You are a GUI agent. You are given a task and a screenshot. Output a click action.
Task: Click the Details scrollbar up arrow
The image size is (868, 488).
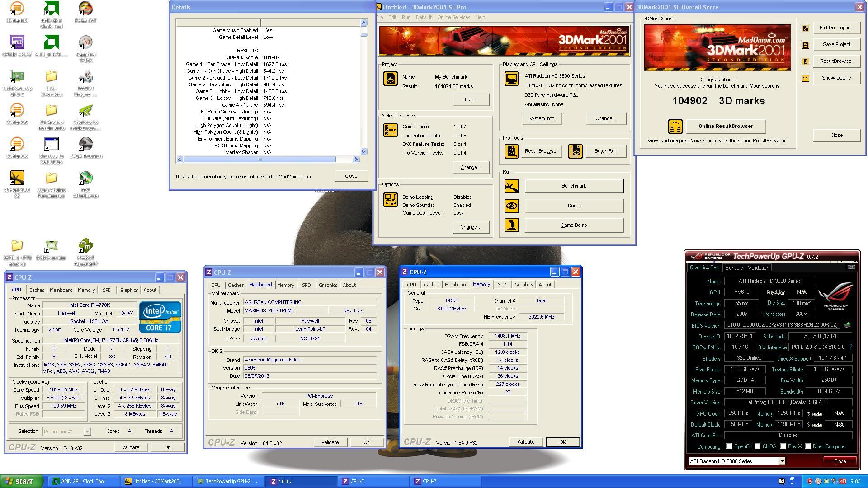pyautogui.click(x=363, y=23)
